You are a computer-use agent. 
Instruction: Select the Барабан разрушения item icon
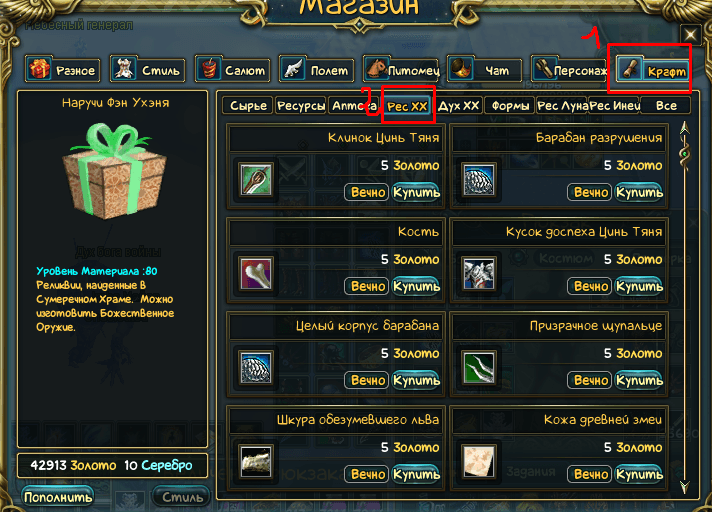pyautogui.click(x=479, y=180)
